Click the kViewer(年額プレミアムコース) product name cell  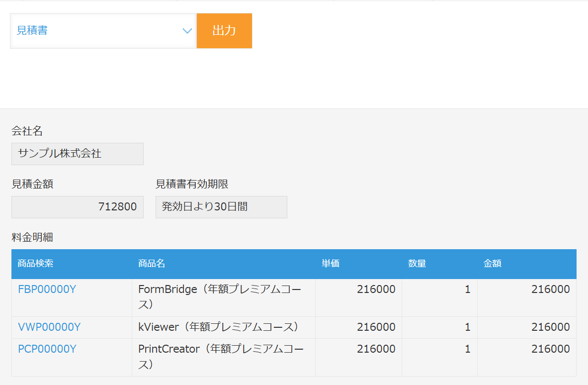(219, 327)
